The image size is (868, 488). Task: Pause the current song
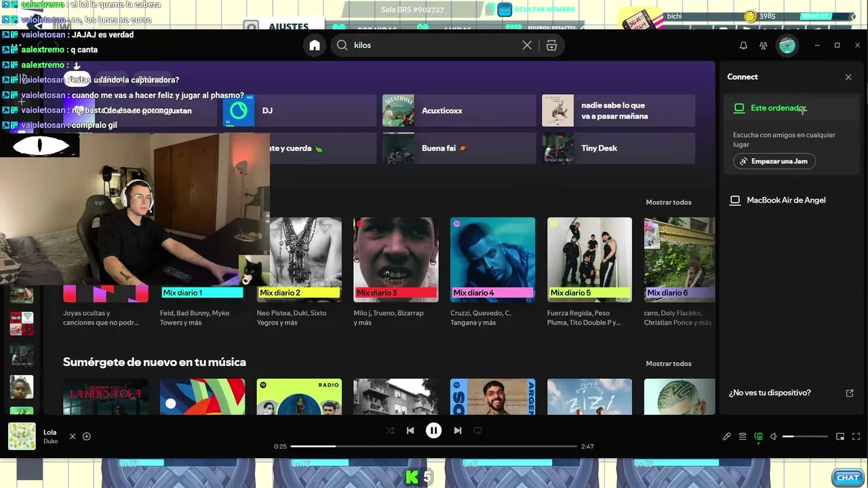point(434,430)
